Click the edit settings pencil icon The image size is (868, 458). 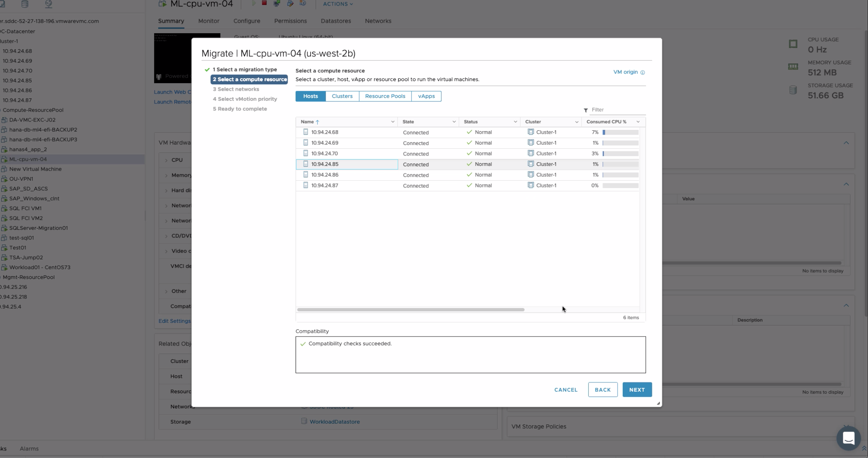coord(290,3)
